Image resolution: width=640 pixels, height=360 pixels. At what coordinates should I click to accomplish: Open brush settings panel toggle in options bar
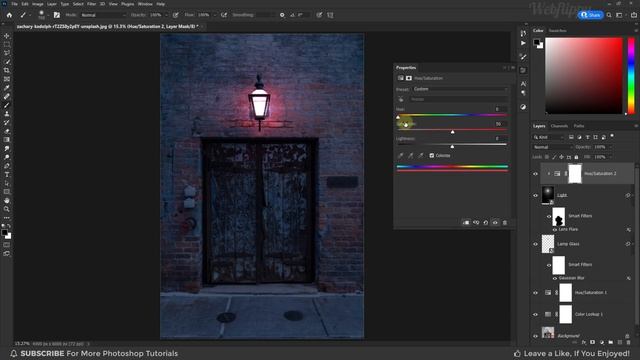[x=57, y=15]
